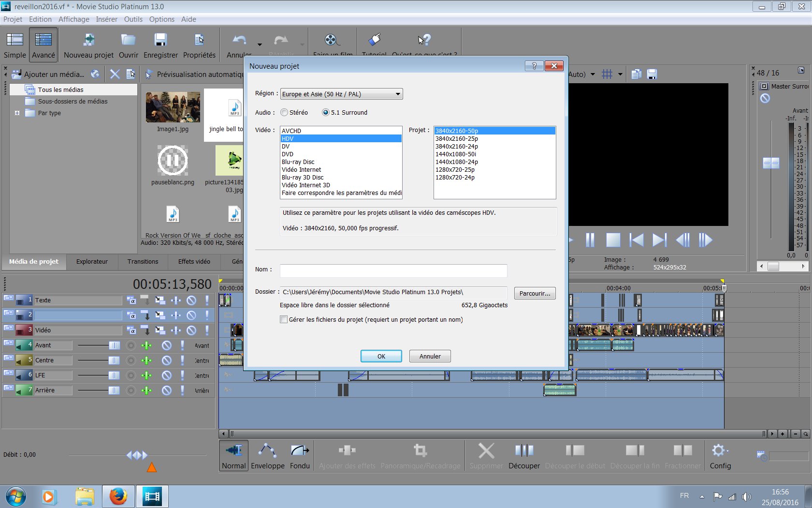Viewport: 812px width, 508px height.
Task: Open Windows Start menu
Action: (x=16, y=496)
